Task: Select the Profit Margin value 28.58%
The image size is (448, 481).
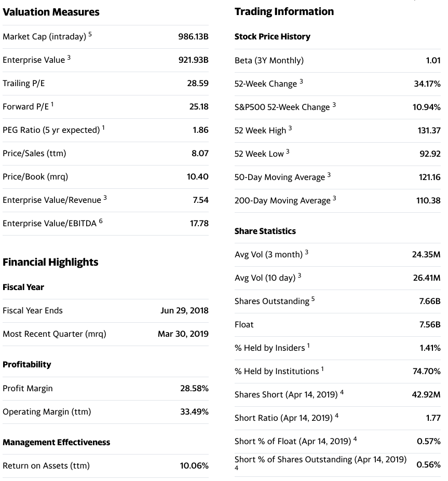Action: pos(194,388)
